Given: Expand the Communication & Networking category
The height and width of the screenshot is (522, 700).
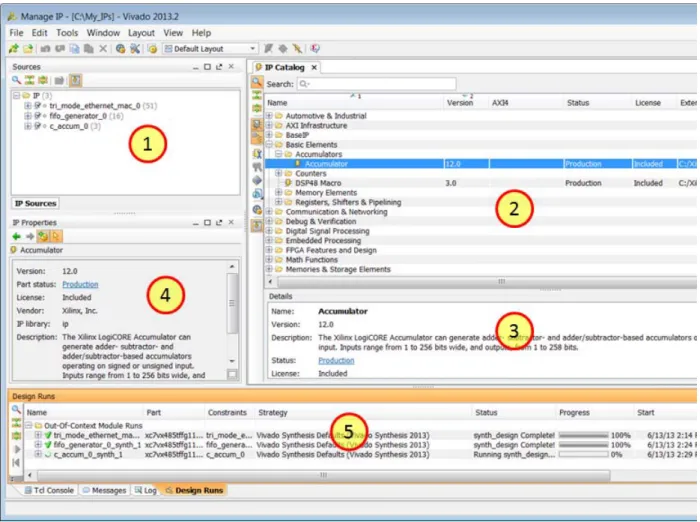Looking at the screenshot, I should click(x=269, y=212).
